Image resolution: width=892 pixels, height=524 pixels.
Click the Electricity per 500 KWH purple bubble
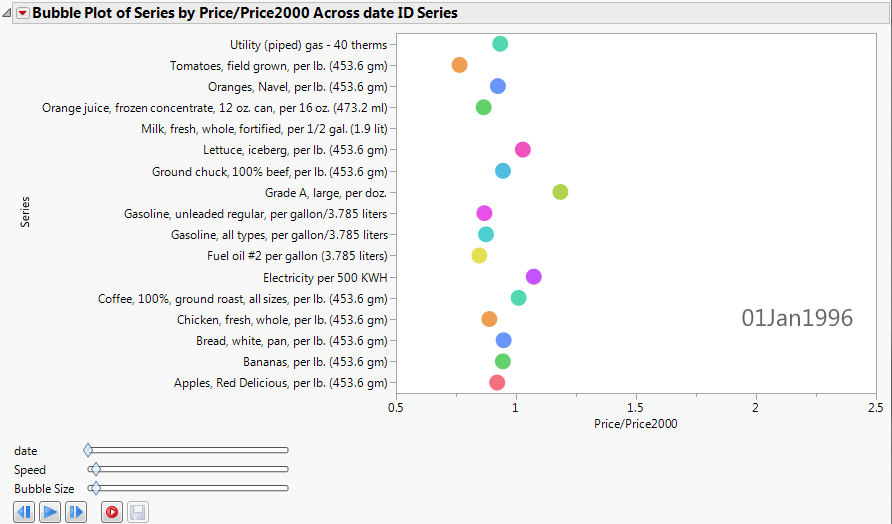pos(533,277)
